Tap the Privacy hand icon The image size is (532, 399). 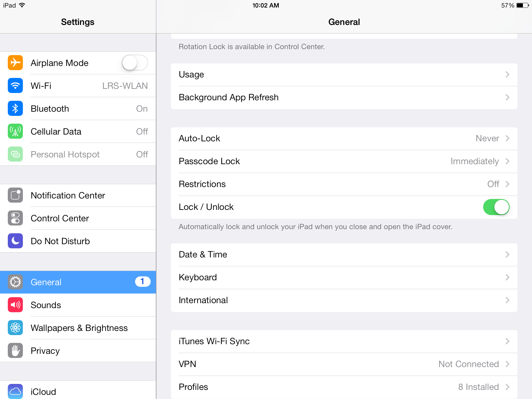point(15,351)
